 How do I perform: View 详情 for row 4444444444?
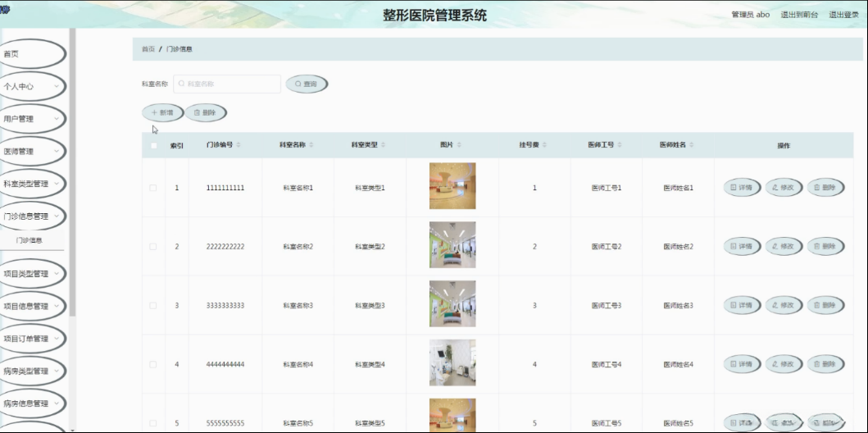742,364
